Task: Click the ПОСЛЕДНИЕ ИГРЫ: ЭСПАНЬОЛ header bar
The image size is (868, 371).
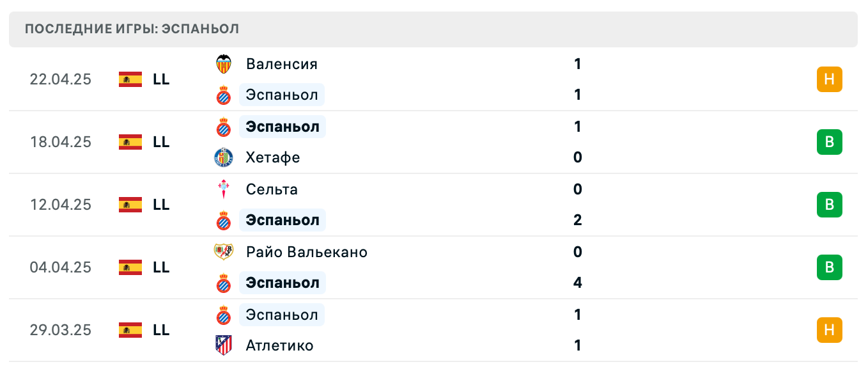Action: tap(131, 28)
